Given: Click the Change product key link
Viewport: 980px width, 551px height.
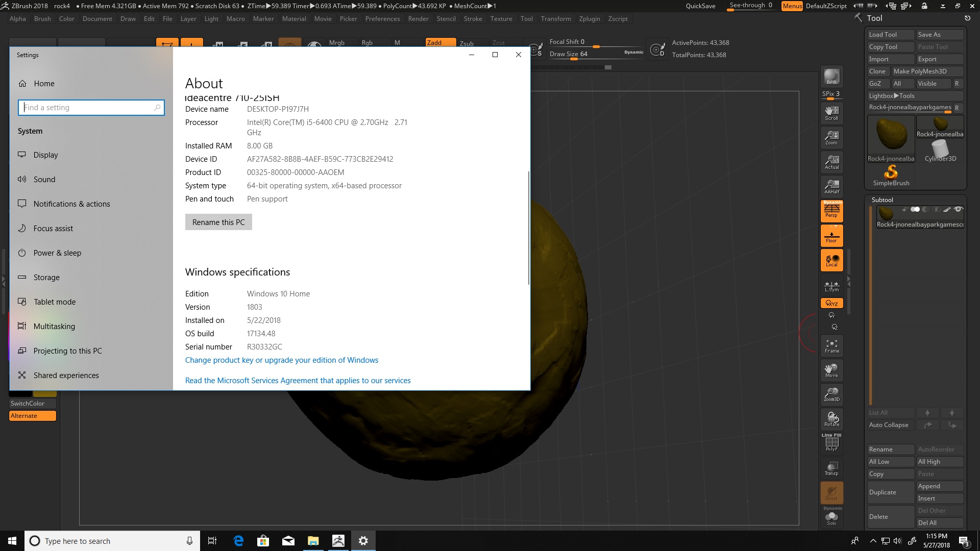Looking at the screenshot, I should (282, 360).
